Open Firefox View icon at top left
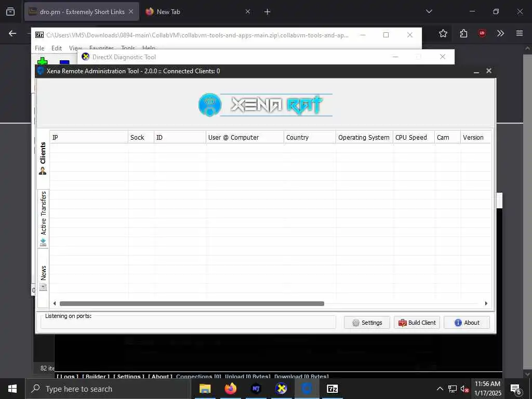 click(10, 12)
